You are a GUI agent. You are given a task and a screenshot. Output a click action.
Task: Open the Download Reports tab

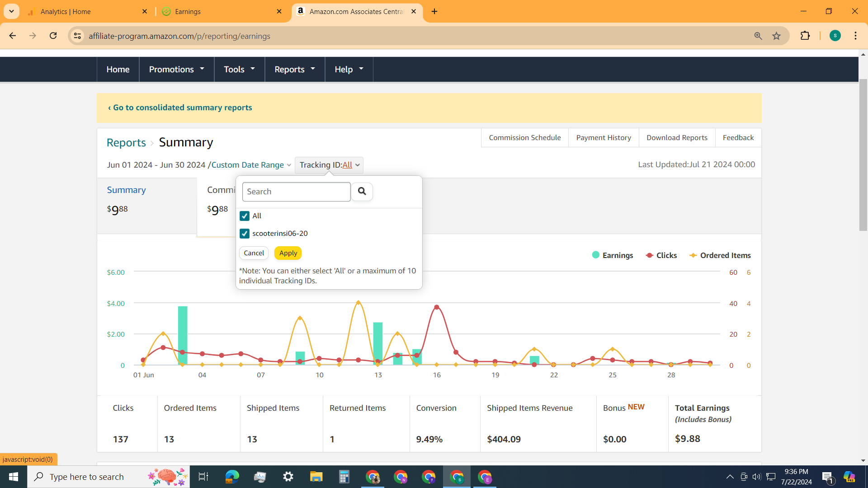(x=677, y=137)
